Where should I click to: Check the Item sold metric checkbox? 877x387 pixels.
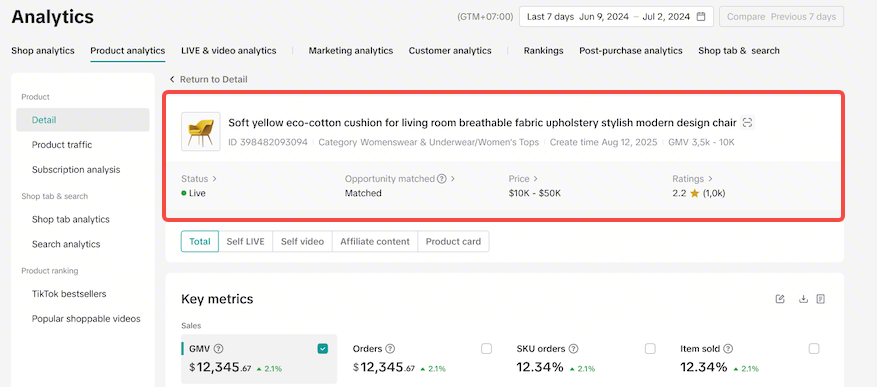814,349
